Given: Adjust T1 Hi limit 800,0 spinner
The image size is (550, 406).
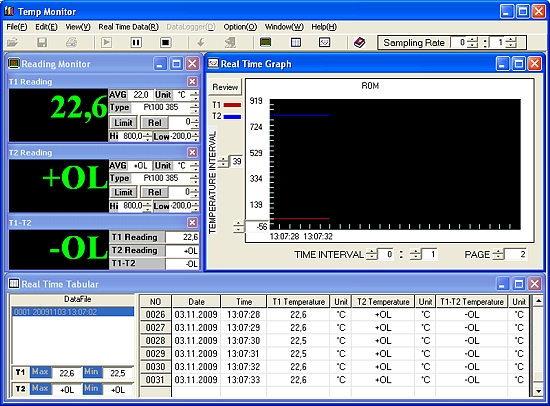Looking at the screenshot, I should [x=147, y=136].
